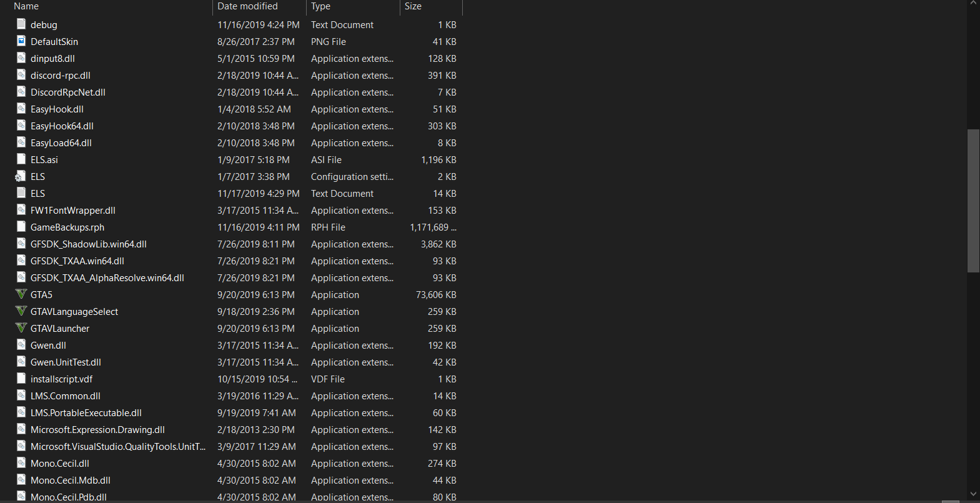Select the date 8/26/2017 2:37 PM
Screen dimensions: 980x503
256,42
